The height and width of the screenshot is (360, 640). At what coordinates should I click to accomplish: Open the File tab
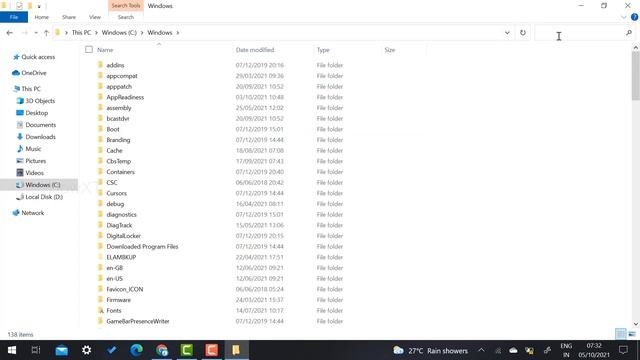14,17
